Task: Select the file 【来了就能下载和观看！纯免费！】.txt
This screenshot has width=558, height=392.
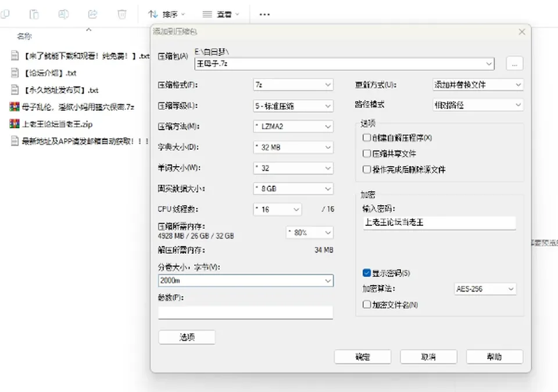Action: coord(87,56)
